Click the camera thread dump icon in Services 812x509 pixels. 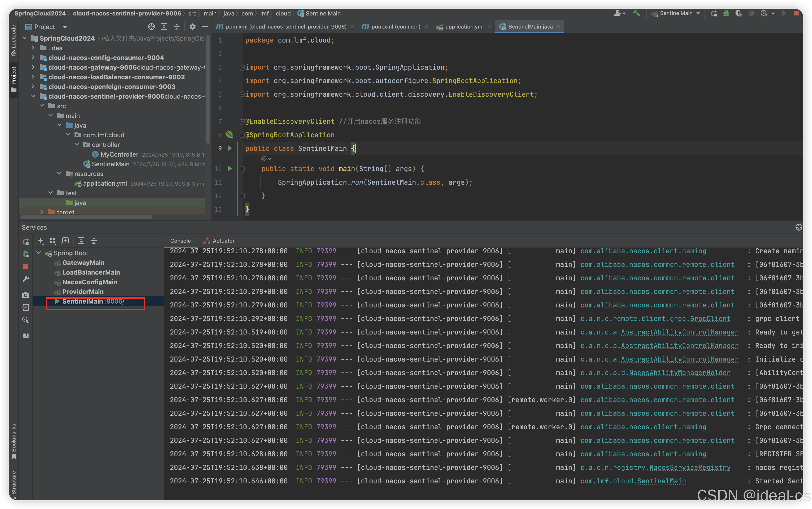point(26,295)
